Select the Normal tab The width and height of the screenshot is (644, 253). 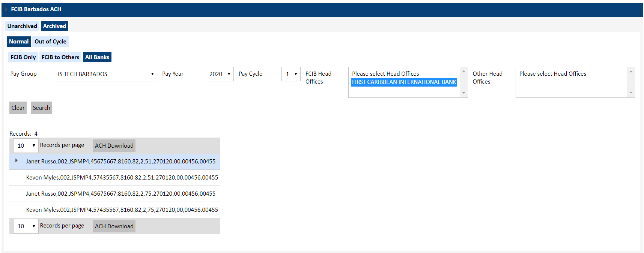[x=19, y=42]
